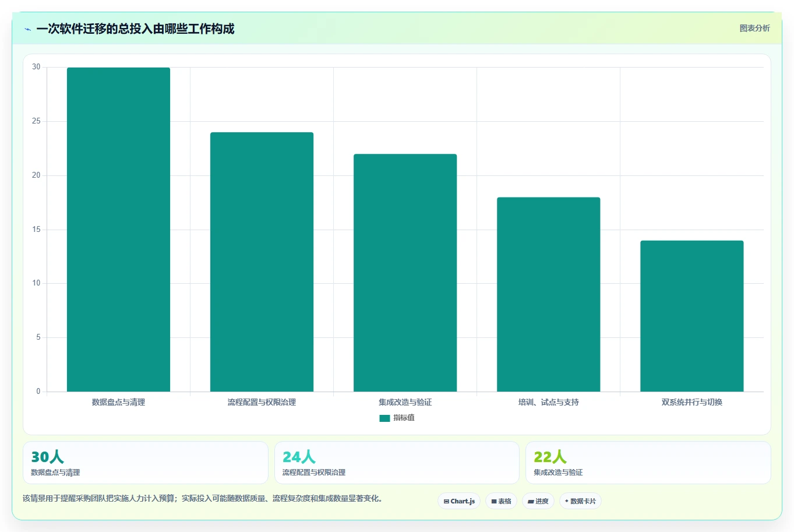Click the y-axis value 10
Viewport: 794px width, 532px height.
tap(36, 283)
